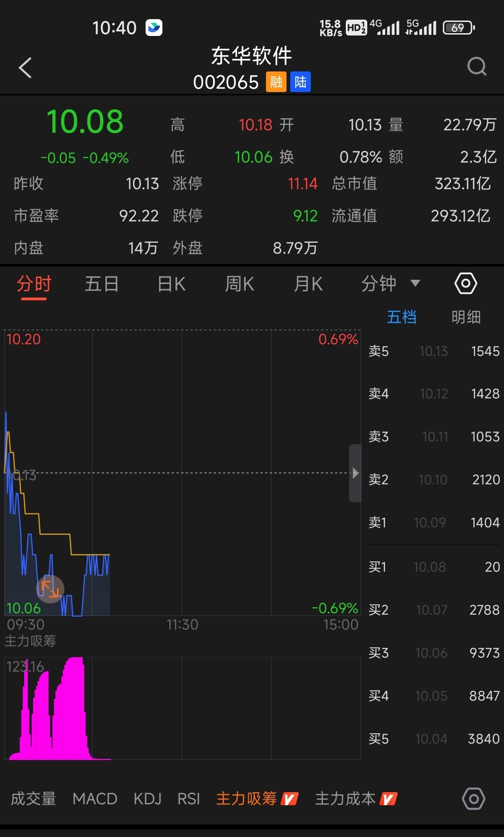Tap the 买2 row at 10.07

[434, 610]
